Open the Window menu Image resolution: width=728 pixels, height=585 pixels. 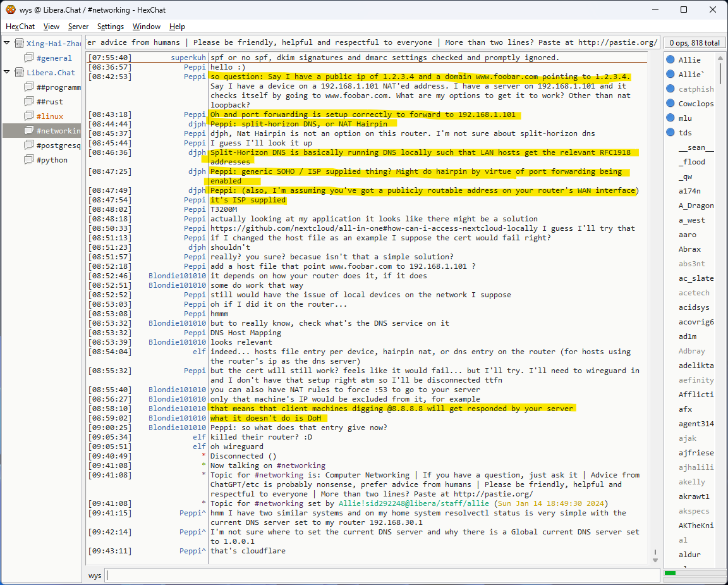[146, 27]
